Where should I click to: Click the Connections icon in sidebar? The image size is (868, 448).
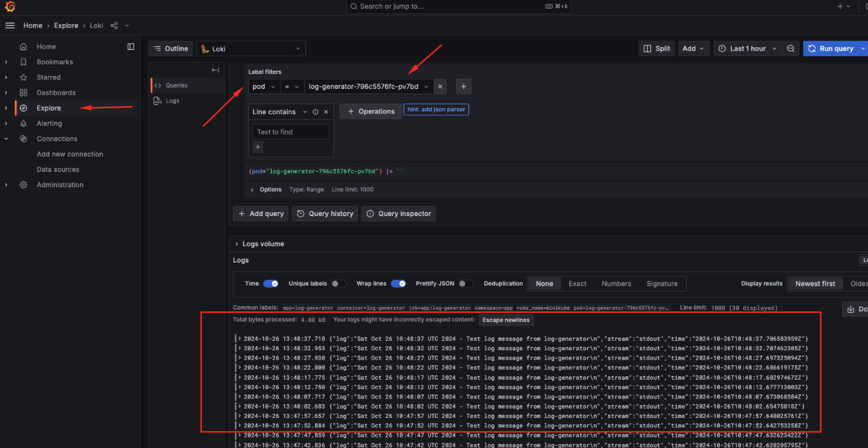pyautogui.click(x=24, y=139)
